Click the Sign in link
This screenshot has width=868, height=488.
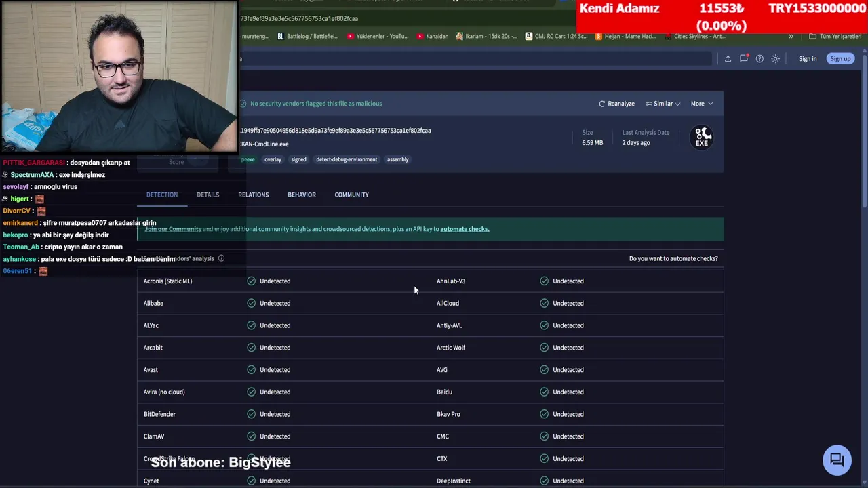coord(808,59)
